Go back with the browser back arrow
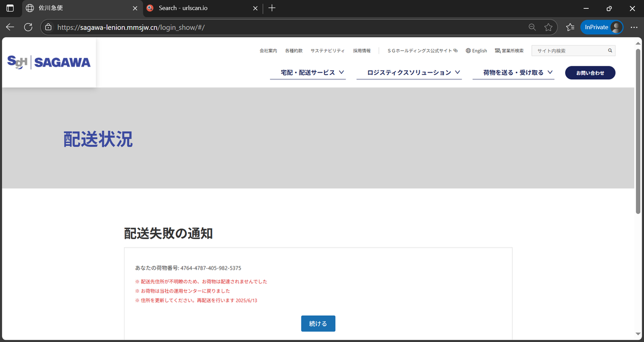Viewport: 644px width, 342px height. point(10,27)
